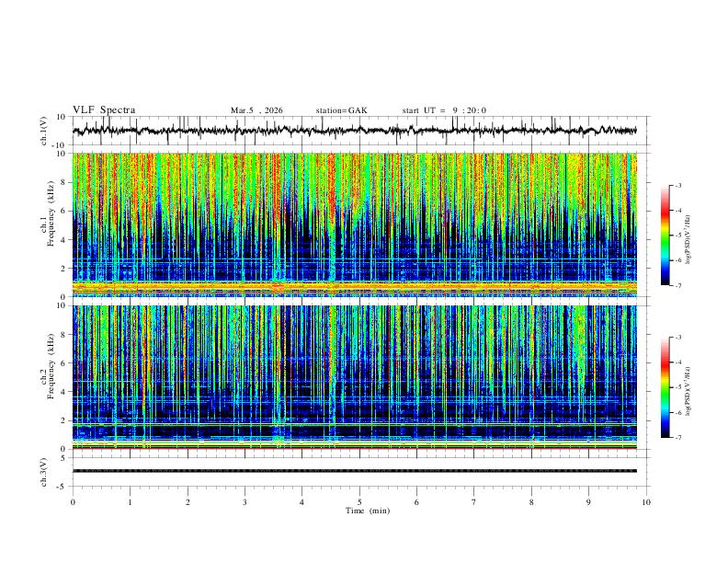Click the ch.1 voltage waveform trace
This screenshot has width=728, height=563.
[355, 131]
